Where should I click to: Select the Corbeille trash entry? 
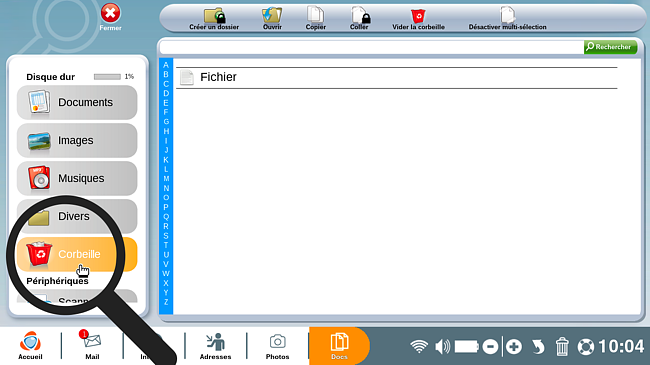77,254
